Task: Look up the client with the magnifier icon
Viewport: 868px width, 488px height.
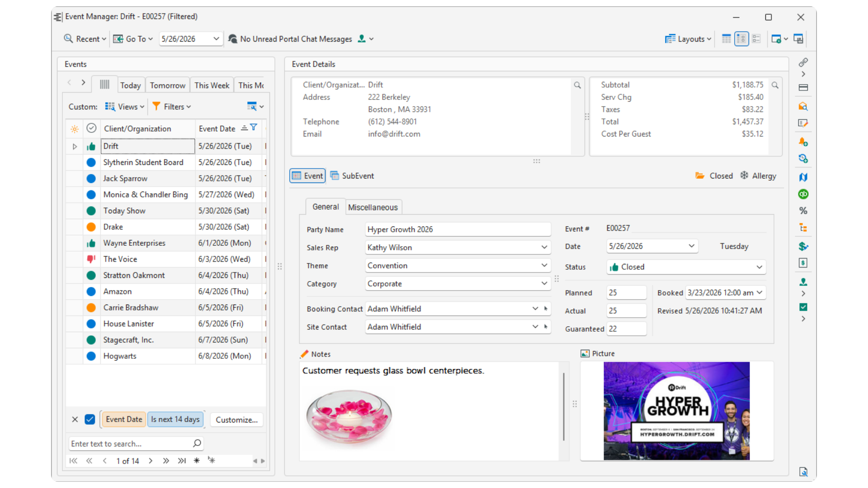Action: [x=577, y=85]
